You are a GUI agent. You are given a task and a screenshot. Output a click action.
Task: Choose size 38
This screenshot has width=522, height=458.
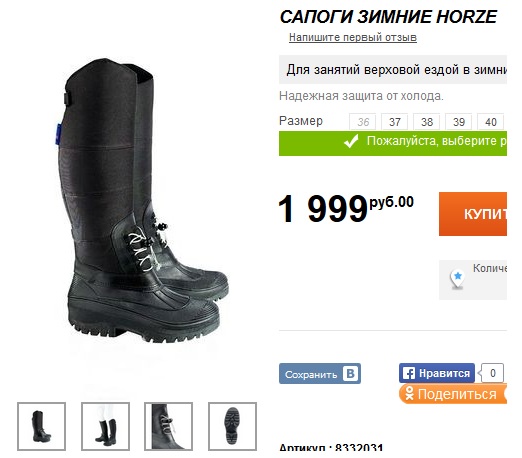(x=427, y=122)
